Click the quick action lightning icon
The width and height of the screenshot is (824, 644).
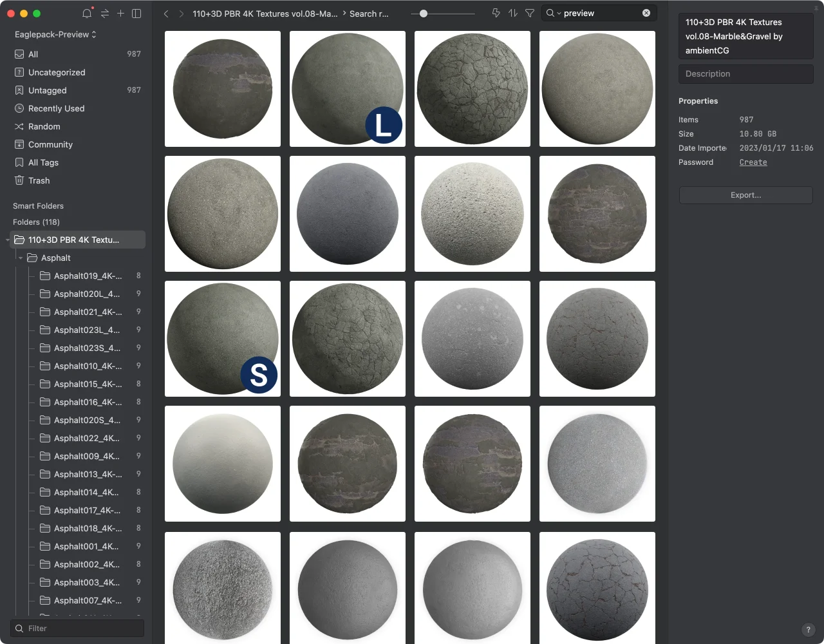pos(496,13)
